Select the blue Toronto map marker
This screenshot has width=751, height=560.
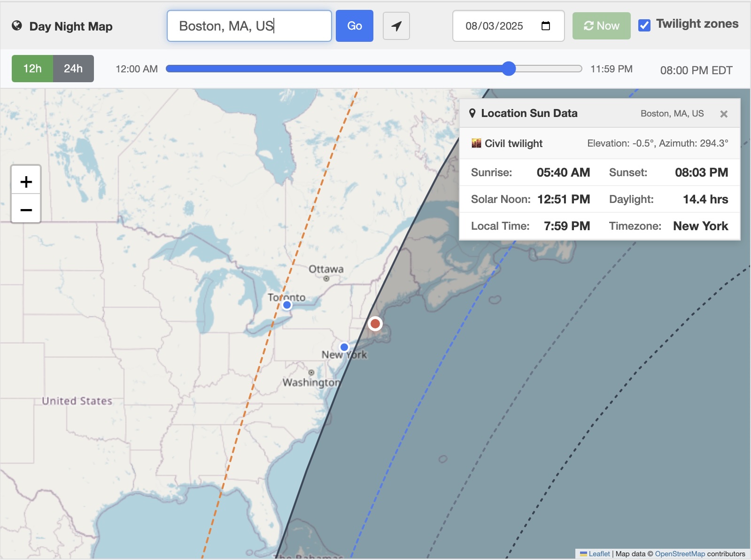click(x=287, y=305)
